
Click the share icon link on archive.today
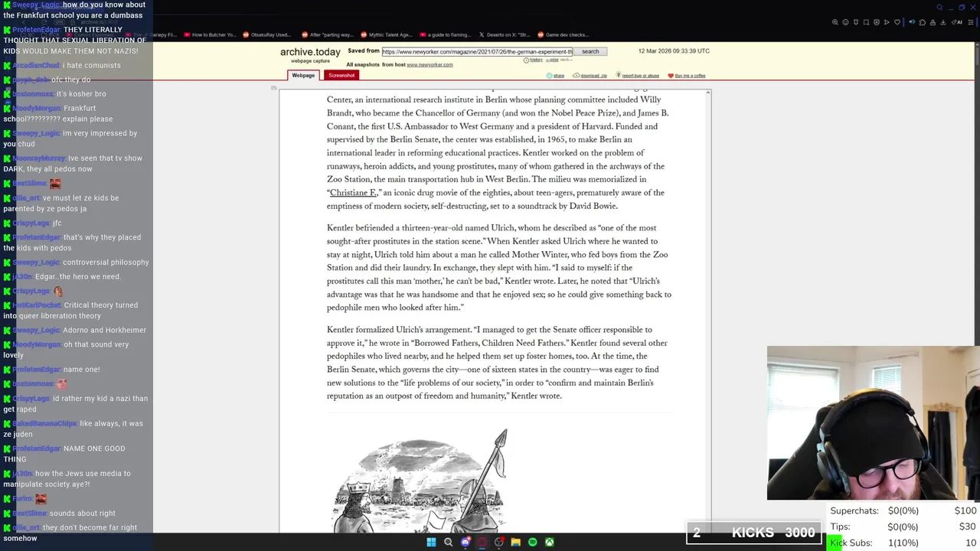555,76
